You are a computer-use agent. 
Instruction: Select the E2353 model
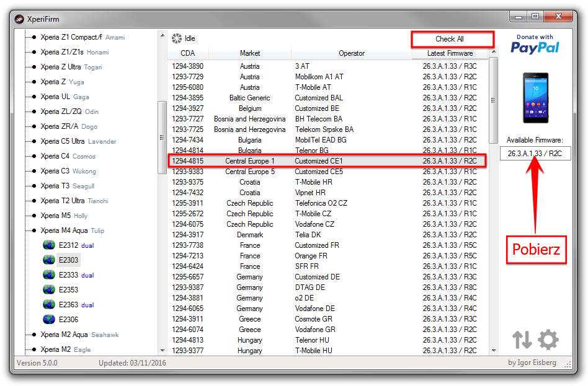click(x=68, y=290)
